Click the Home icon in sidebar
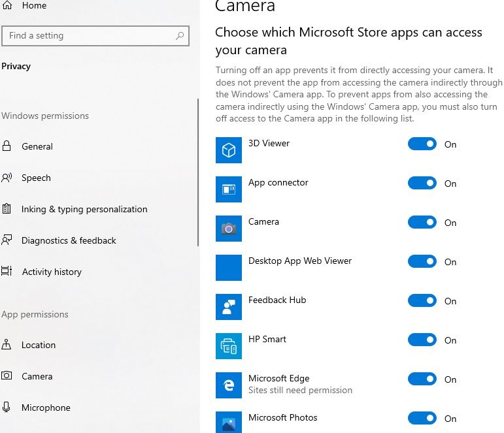Screen dimensions: 504x433 tap(7, 5)
